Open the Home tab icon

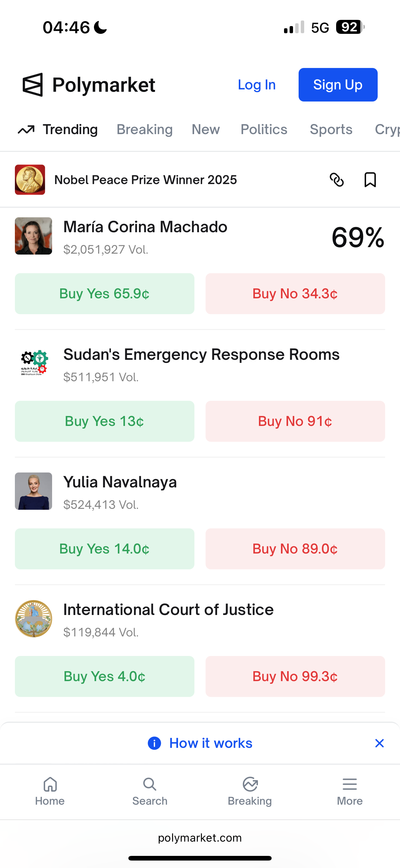pos(50,784)
